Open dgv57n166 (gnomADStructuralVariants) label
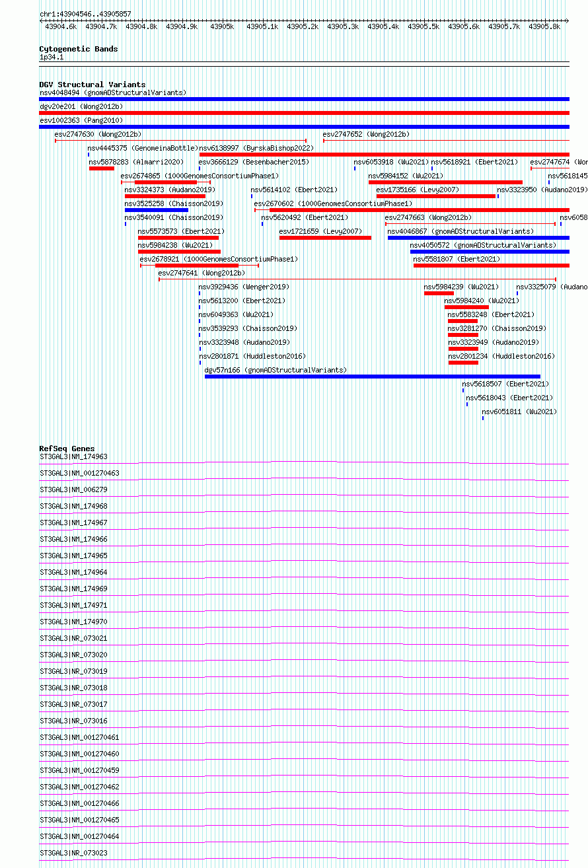588x868 pixels. [x=276, y=370]
